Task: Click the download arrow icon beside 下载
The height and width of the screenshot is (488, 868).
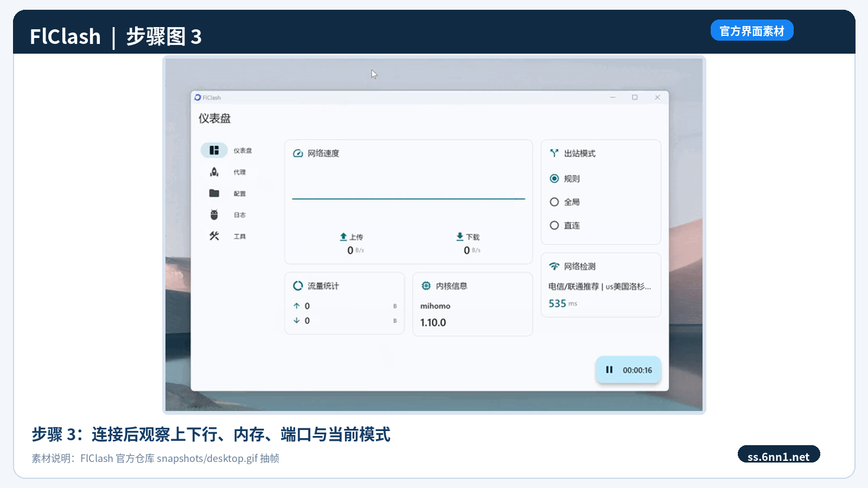Action: 460,237
